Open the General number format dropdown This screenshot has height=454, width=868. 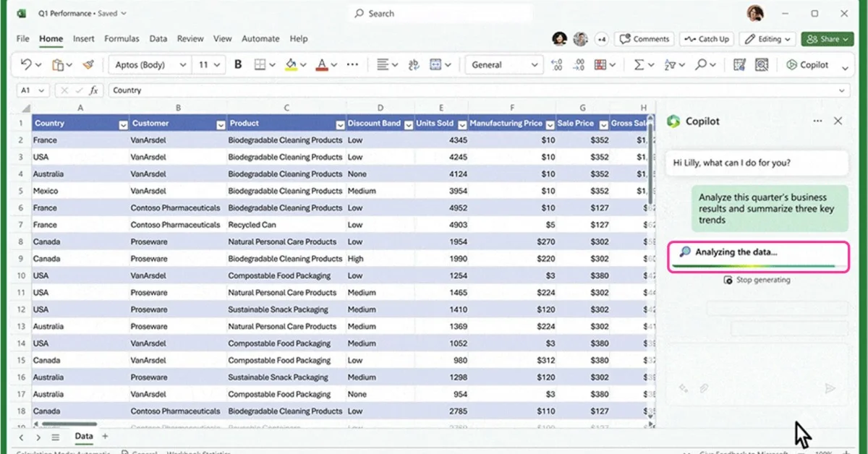[x=533, y=64]
